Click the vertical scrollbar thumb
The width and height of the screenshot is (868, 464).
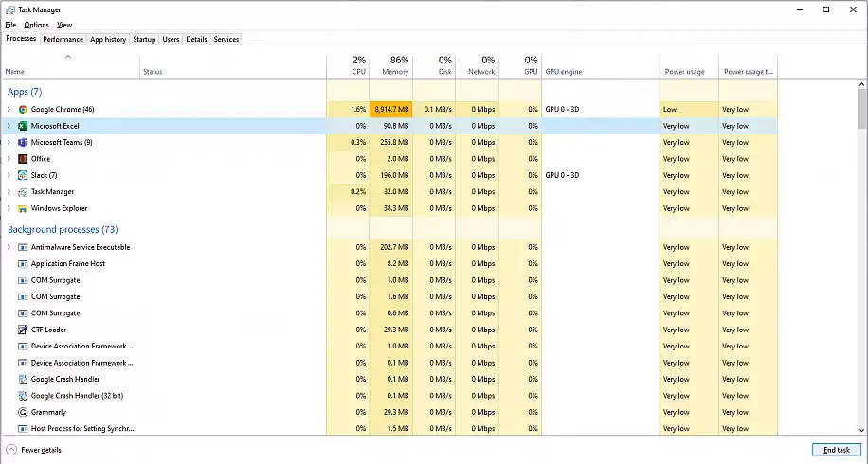862,109
